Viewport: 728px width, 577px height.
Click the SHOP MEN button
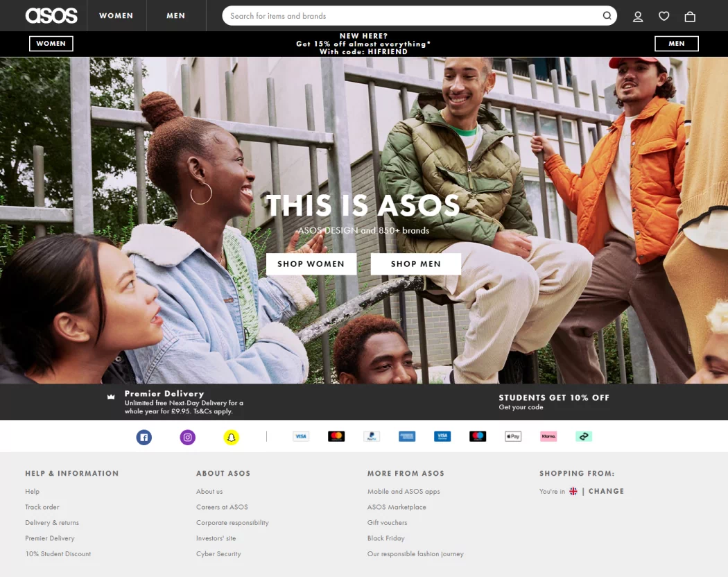pyautogui.click(x=415, y=264)
